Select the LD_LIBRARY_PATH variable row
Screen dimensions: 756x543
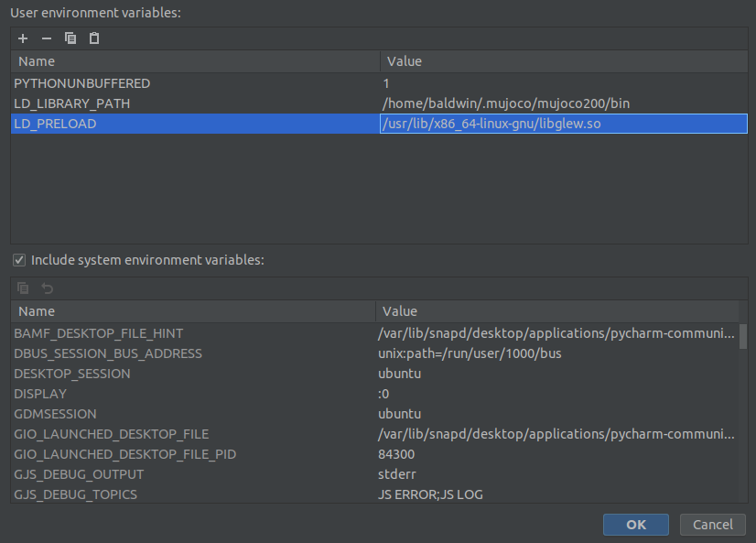[183, 103]
